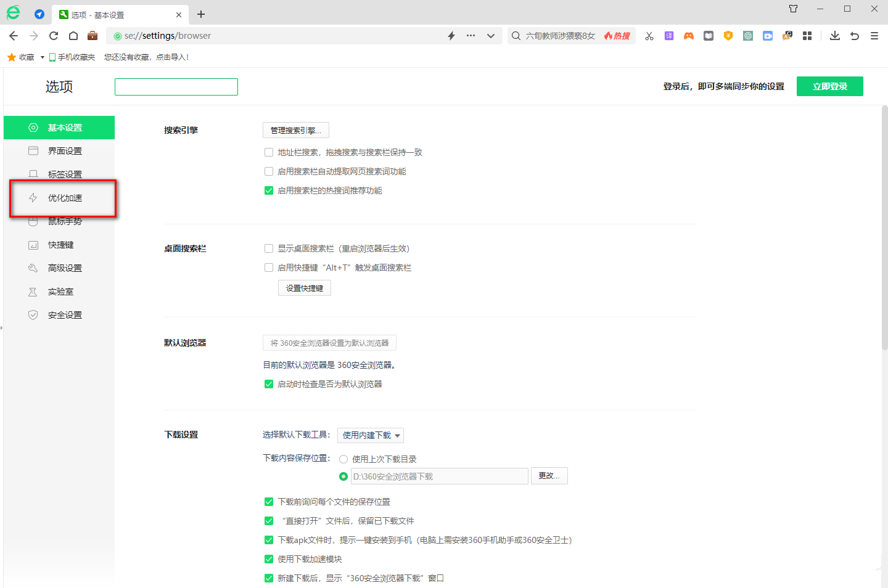Click 点击导入 import bookmarks text
The height and width of the screenshot is (588, 888).
(x=171, y=57)
